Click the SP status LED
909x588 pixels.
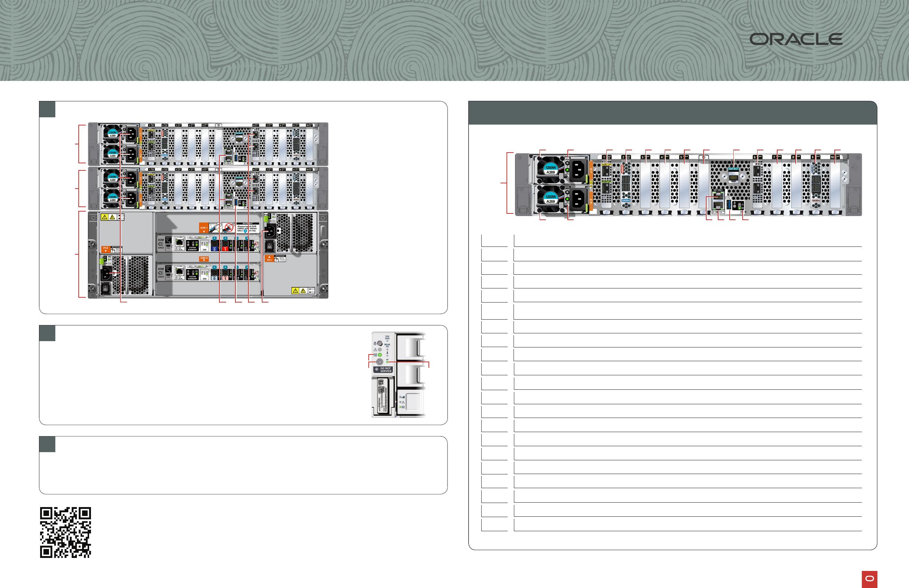click(x=387, y=362)
